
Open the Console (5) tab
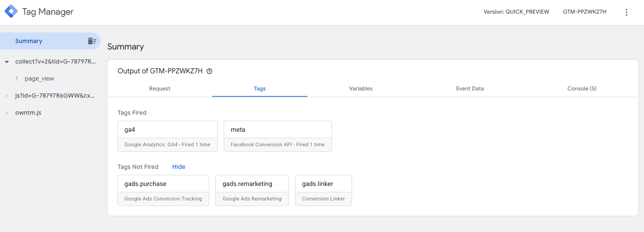pos(581,89)
